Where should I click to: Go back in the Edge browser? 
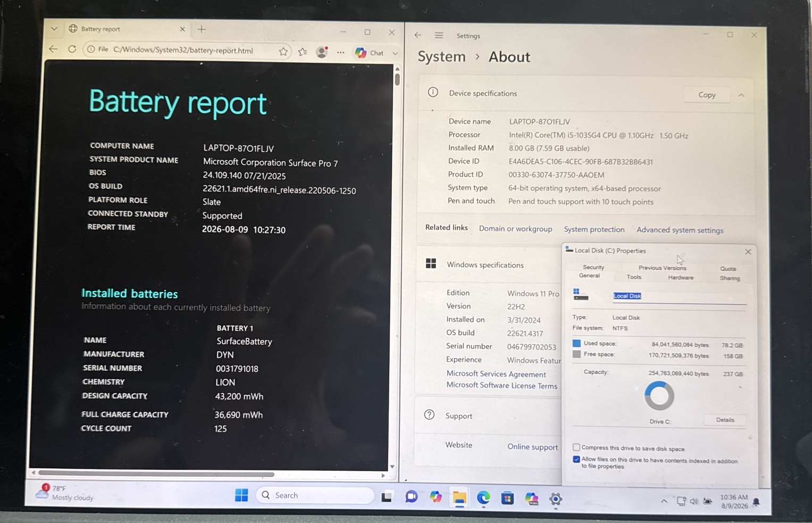[x=53, y=49]
